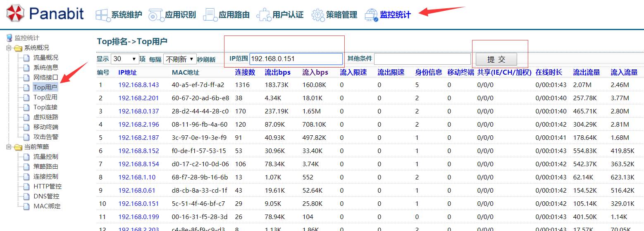Open 应用识别 top menu
Viewport: 644px width, 231px height.
(180, 15)
